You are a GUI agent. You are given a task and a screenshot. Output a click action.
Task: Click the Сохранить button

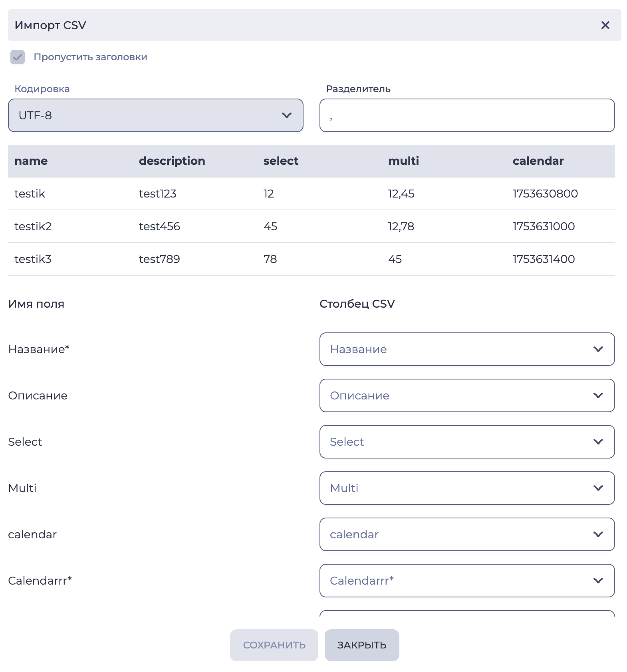(274, 645)
